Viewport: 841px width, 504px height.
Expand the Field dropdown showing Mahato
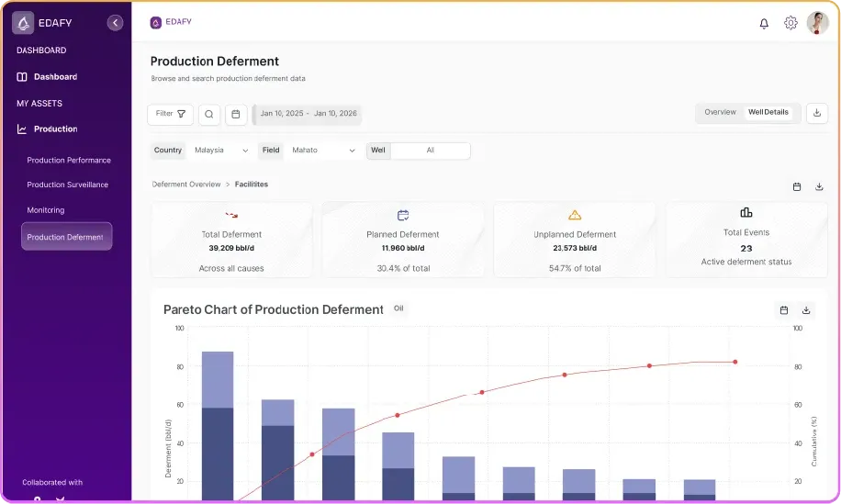(x=323, y=151)
